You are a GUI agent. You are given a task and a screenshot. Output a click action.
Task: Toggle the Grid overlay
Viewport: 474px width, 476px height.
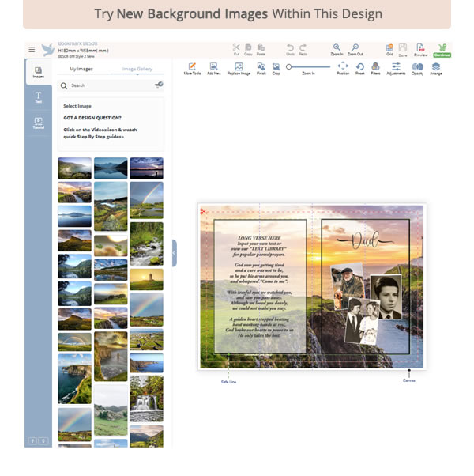pos(389,49)
